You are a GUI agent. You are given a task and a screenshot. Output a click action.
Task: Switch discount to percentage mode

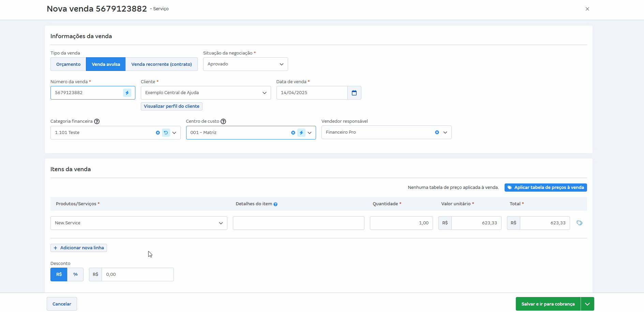(x=75, y=274)
